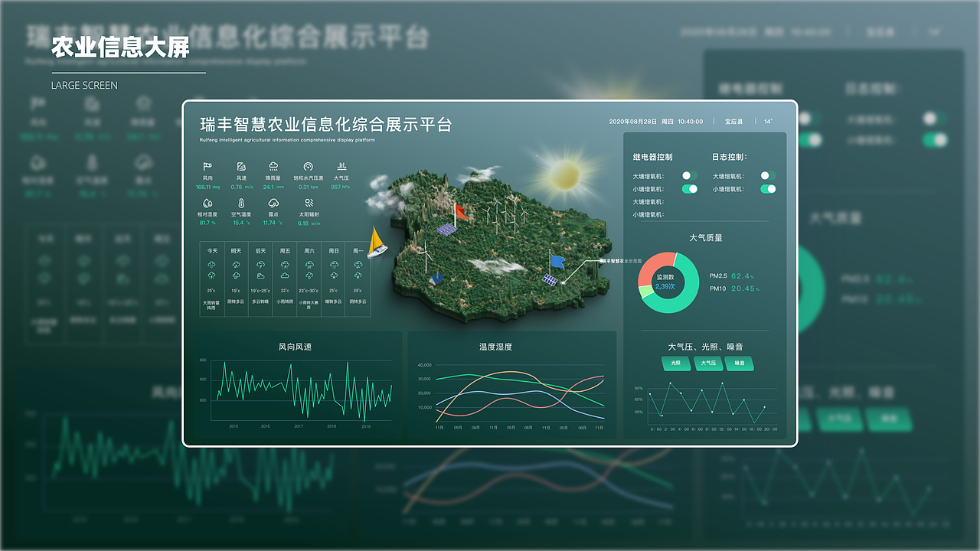Click the 农业信息大屏 heading at top left
Image resolution: width=980 pixels, height=551 pixels.
[x=120, y=47]
